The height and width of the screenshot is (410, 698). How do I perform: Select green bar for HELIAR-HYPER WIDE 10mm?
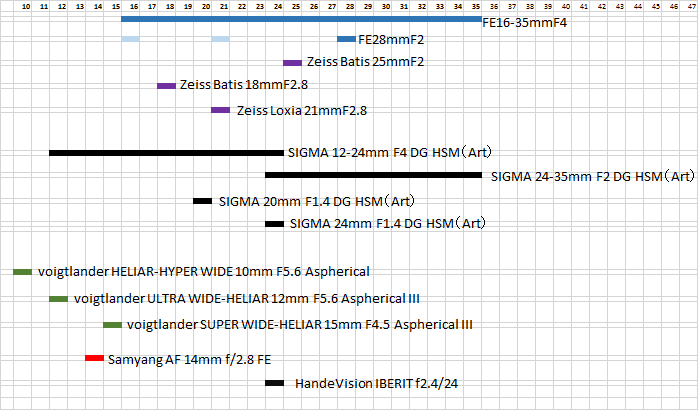(22, 272)
